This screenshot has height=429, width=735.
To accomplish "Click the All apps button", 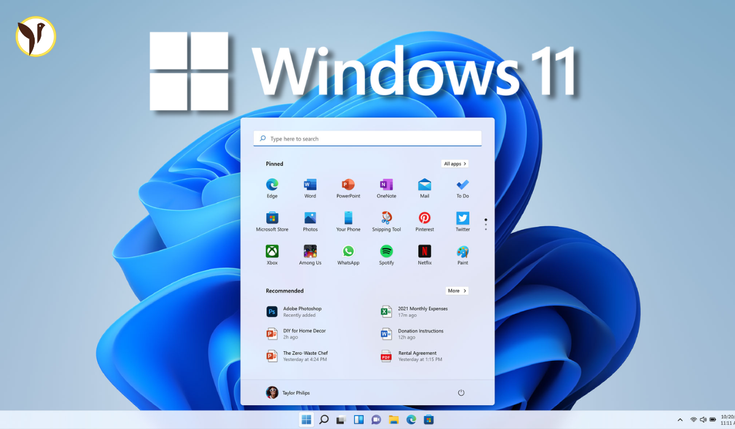I will 455,164.
